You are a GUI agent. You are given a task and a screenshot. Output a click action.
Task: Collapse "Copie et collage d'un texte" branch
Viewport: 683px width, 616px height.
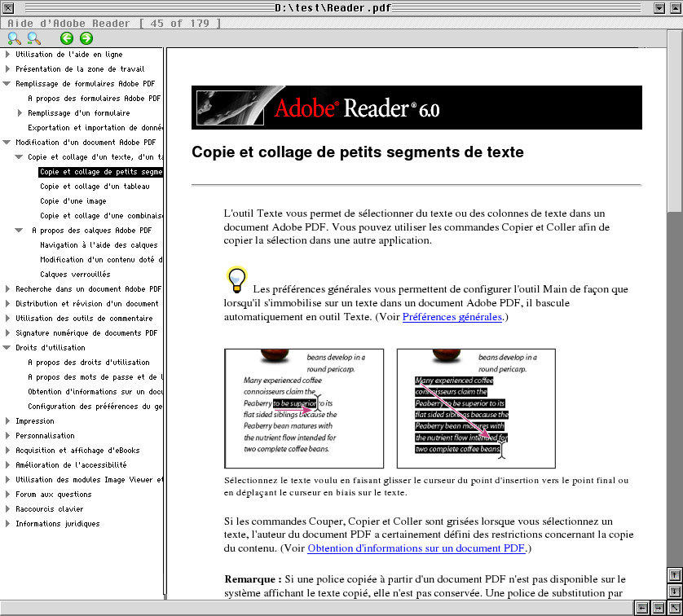(x=19, y=156)
